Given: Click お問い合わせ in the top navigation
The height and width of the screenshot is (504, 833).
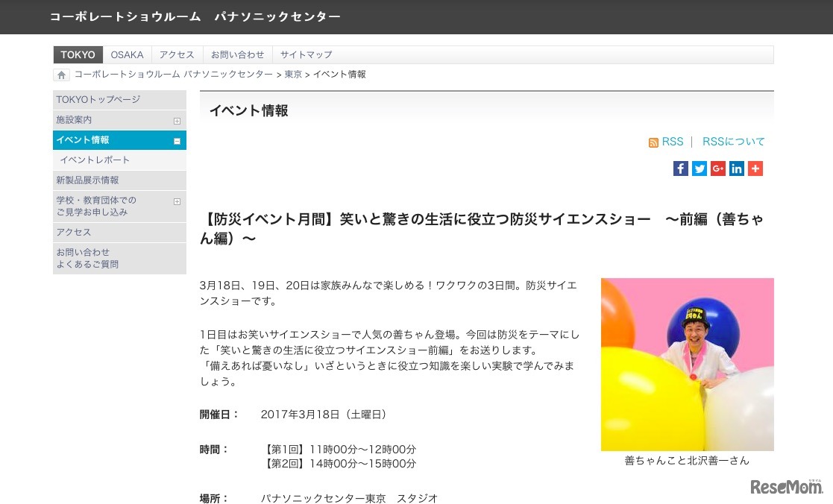Looking at the screenshot, I should click(238, 54).
